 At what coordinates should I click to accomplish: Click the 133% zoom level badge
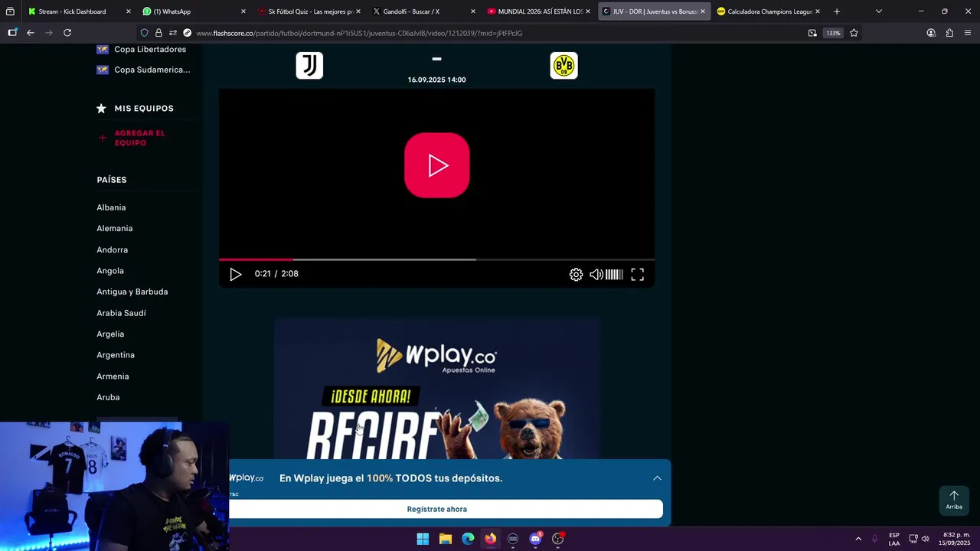(x=833, y=33)
